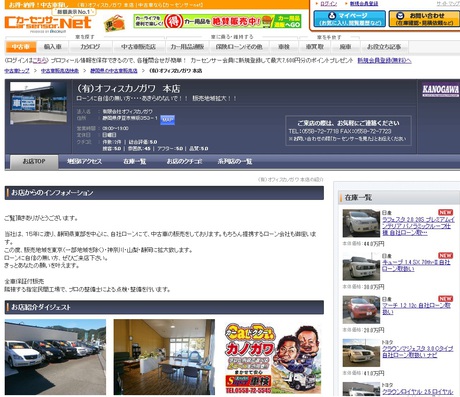The height and width of the screenshot is (397, 460).
Task: Select the 輸入車 navigation tab
Action: coord(53,47)
